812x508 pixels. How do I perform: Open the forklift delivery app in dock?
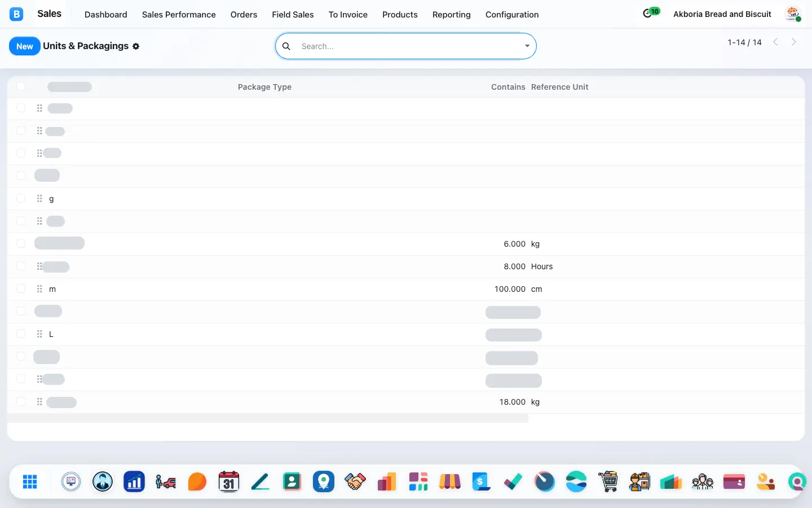[166, 481]
